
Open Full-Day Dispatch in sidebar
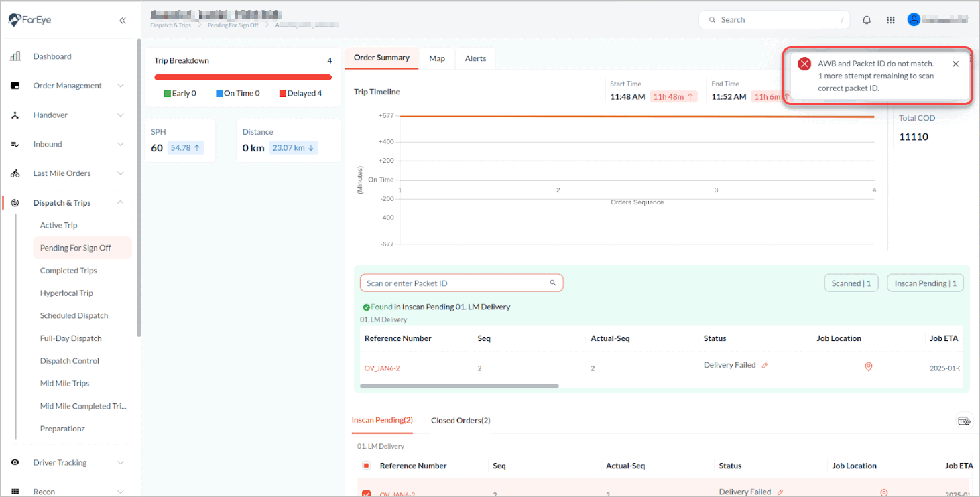pos(70,338)
